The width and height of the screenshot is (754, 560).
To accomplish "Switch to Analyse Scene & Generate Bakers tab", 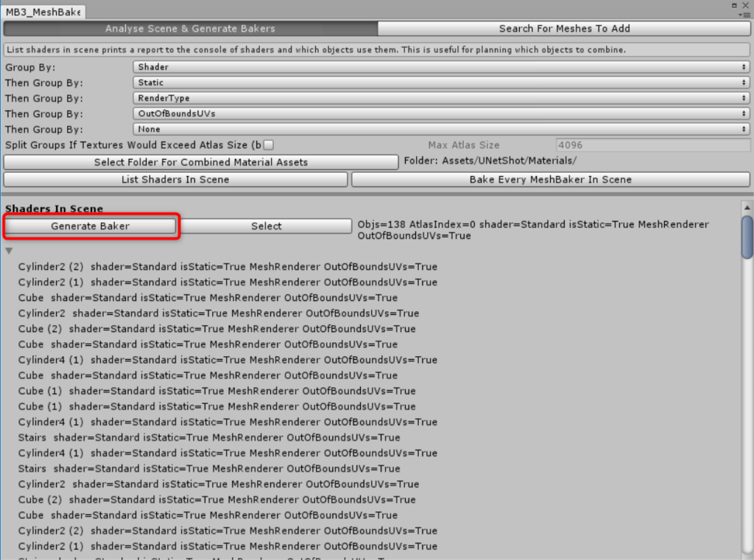I will 191,29.
